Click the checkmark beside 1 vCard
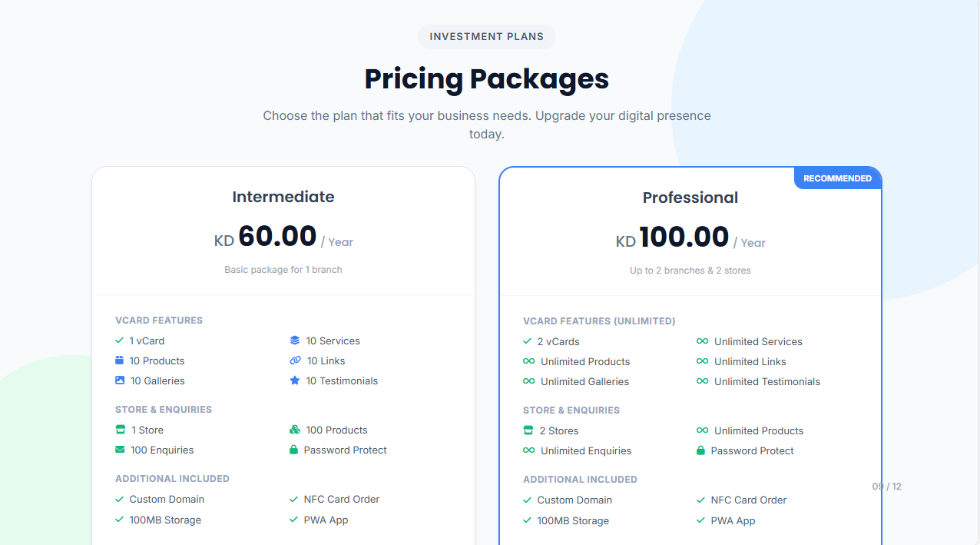 119,341
